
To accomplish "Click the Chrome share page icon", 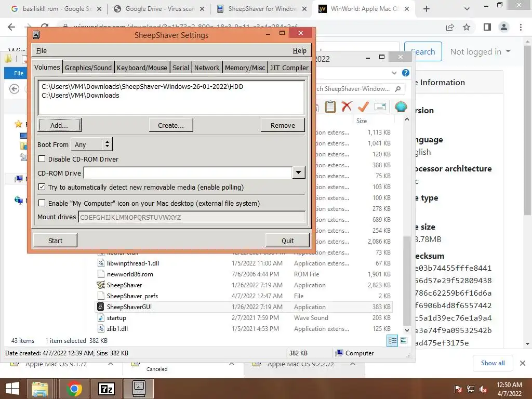I will (x=450, y=27).
